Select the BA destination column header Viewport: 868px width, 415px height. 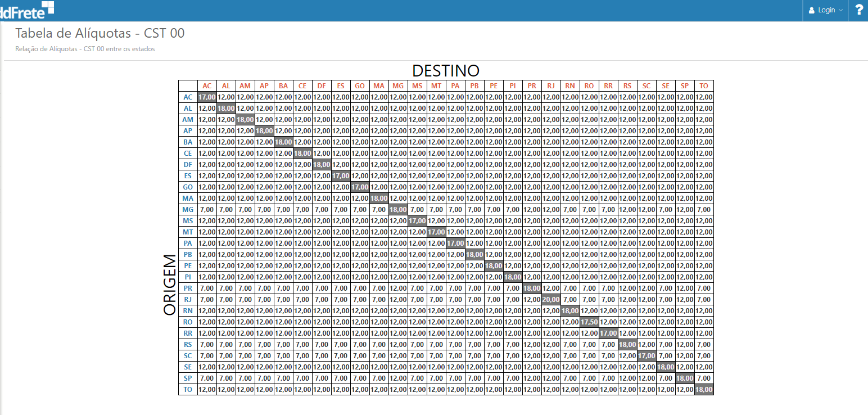[283, 85]
